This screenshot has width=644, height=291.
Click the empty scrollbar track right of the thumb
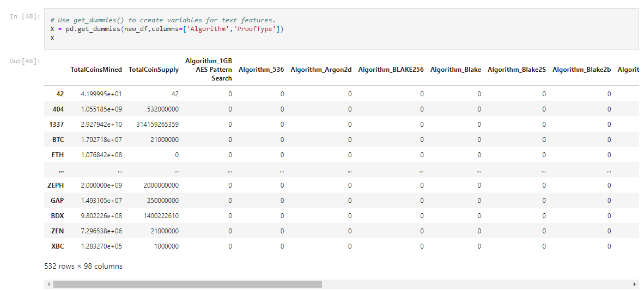pos(476,284)
